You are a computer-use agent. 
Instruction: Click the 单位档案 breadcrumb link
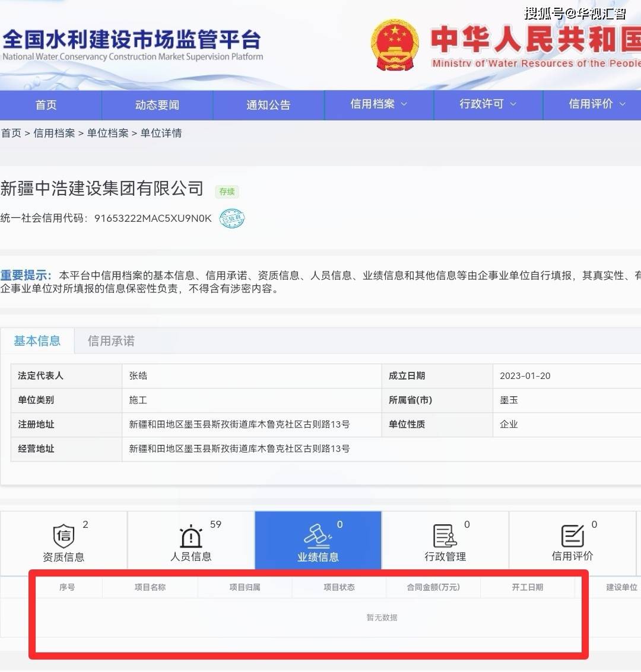(x=107, y=133)
